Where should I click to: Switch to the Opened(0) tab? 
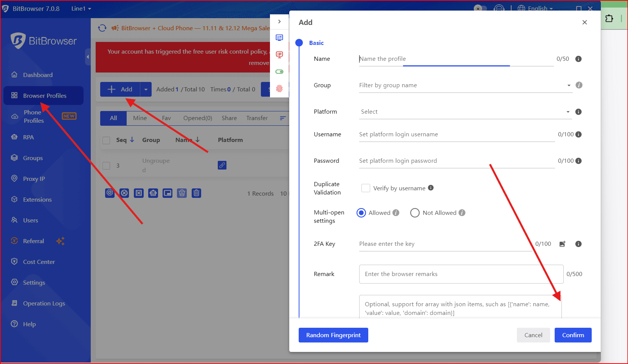pyautogui.click(x=197, y=118)
